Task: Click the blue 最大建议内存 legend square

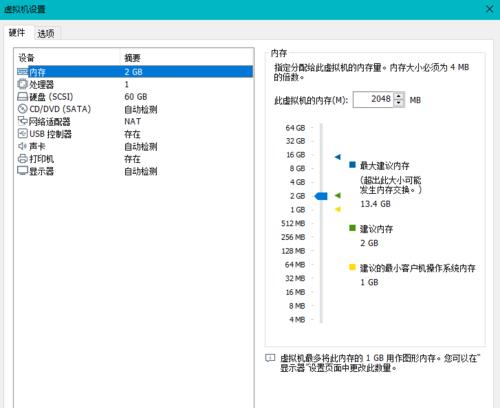Action: [352, 165]
